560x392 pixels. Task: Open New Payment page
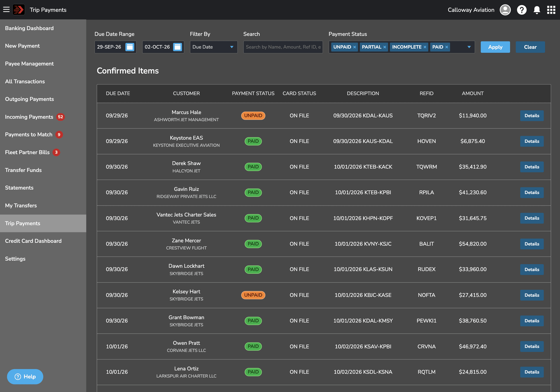pos(43,46)
